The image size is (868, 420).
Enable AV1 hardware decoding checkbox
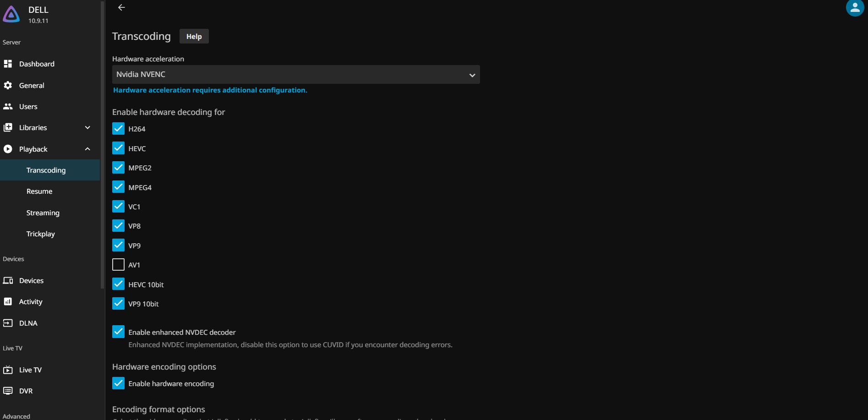click(x=118, y=265)
